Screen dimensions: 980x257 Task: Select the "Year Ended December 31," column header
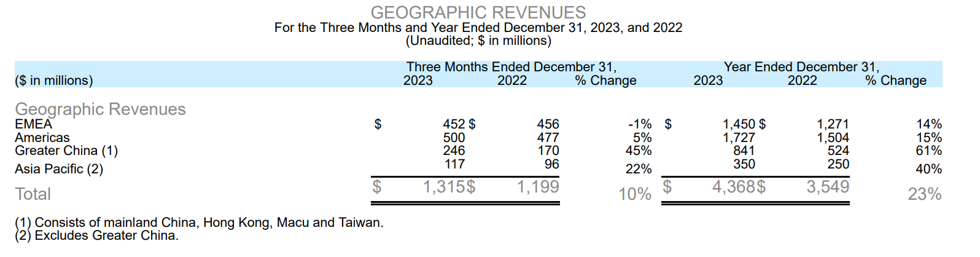[x=801, y=67]
